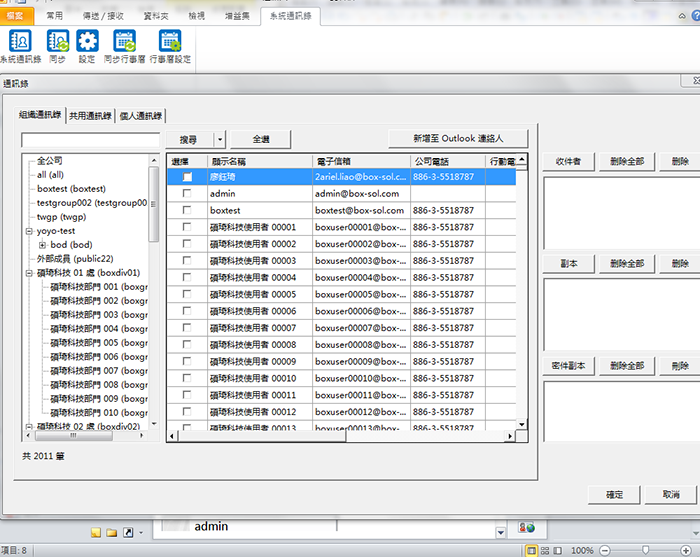Confirm with the 確定 button
Screen dimensions: 700x557
[614, 495]
